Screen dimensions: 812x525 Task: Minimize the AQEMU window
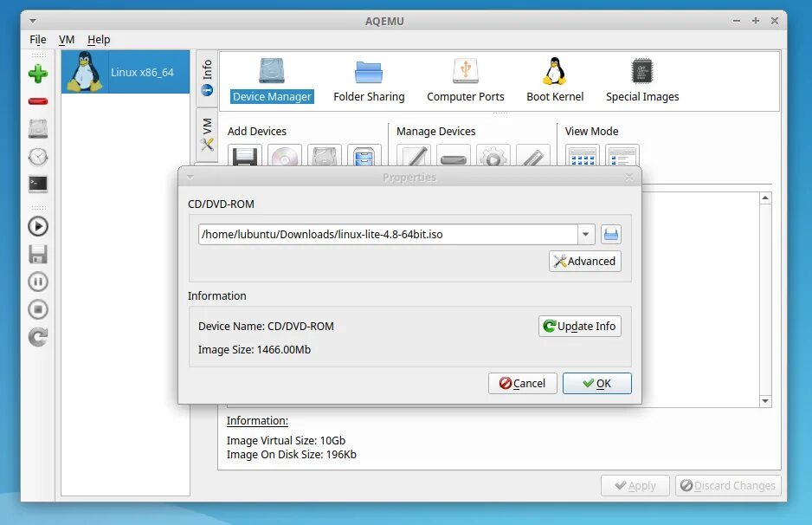coord(737,22)
